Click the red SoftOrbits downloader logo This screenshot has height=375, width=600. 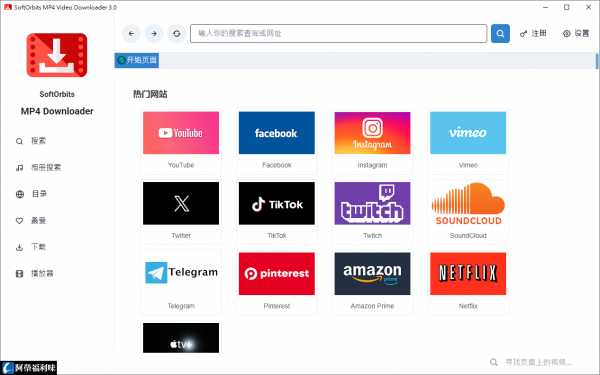[x=57, y=55]
